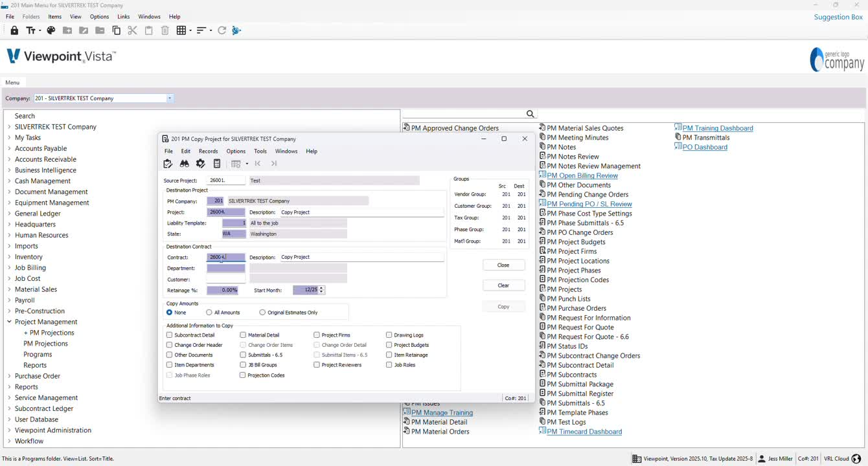The height and width of the screenshot is (466, 868).
Task: Open the grid view options icon
Action: coord(181,30)
